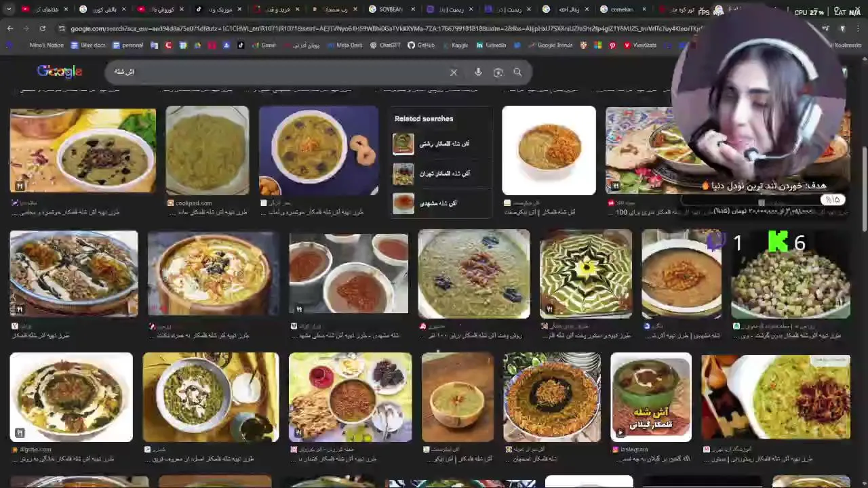868x488 pixels.
Task: Open the TikTok bookmark icon
Action: tap(240, 45)
